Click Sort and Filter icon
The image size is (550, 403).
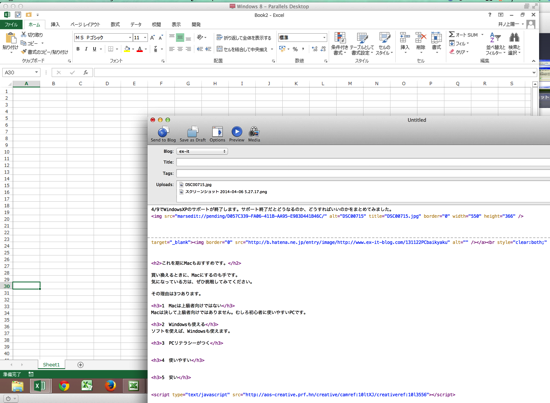tap(495, 43)
